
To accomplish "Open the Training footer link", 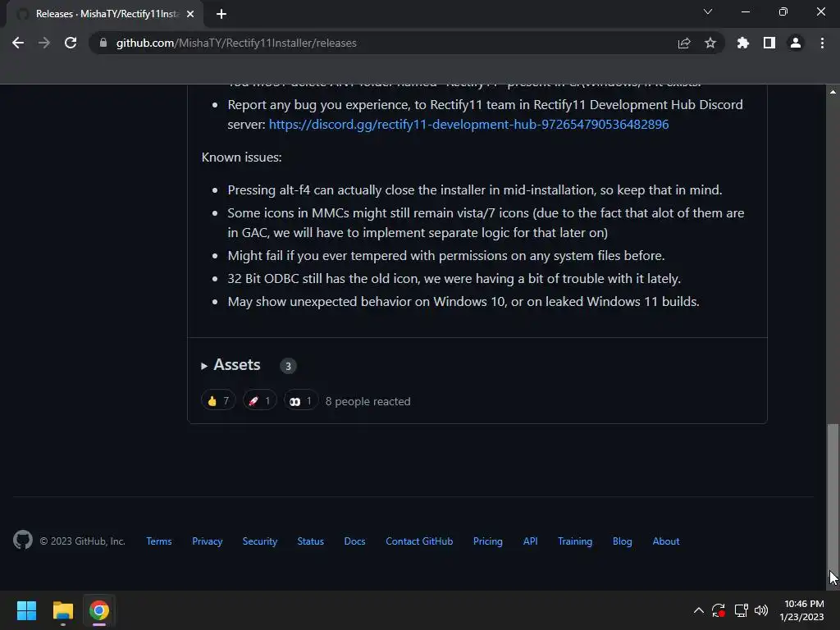I will (x=575, y=541).
